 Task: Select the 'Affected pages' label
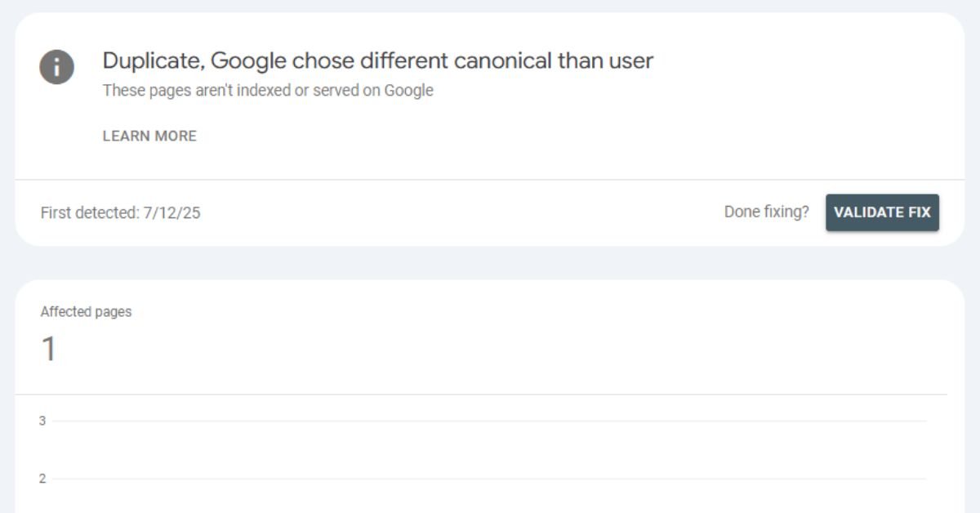pos(85,311)
